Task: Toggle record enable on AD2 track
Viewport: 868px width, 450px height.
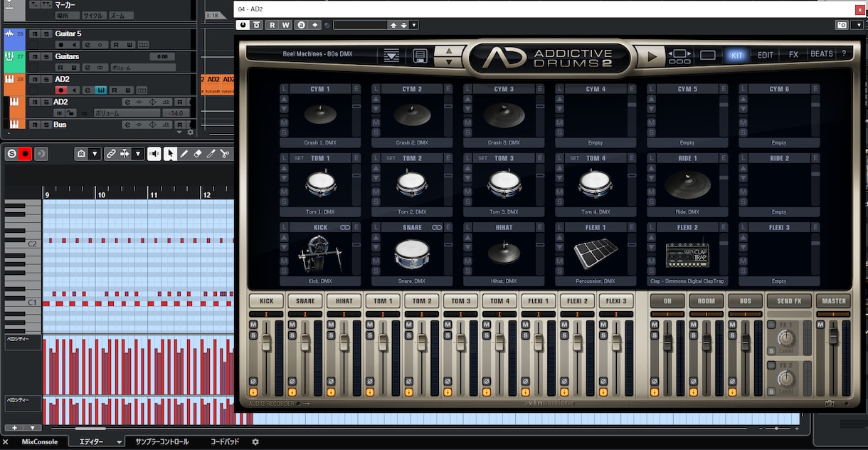Action: click(x=62, y=90)
